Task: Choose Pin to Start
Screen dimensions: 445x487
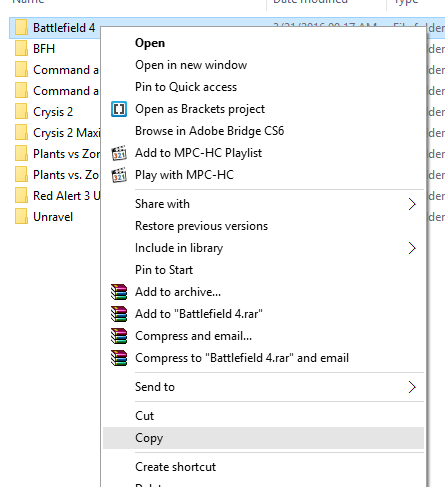Action: [x=263, y=270]
